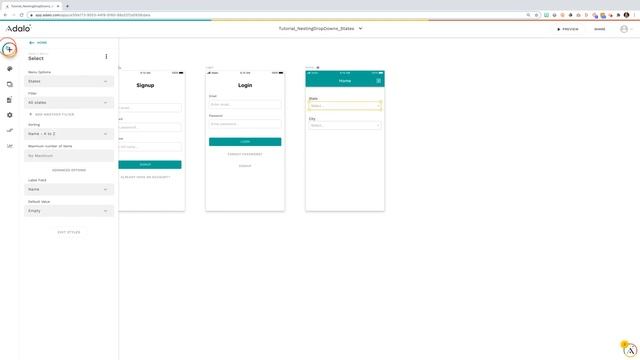The width and height of the screenshot is (640, 360).
Task: Click Add Another Filter
Action: point(52,114)
